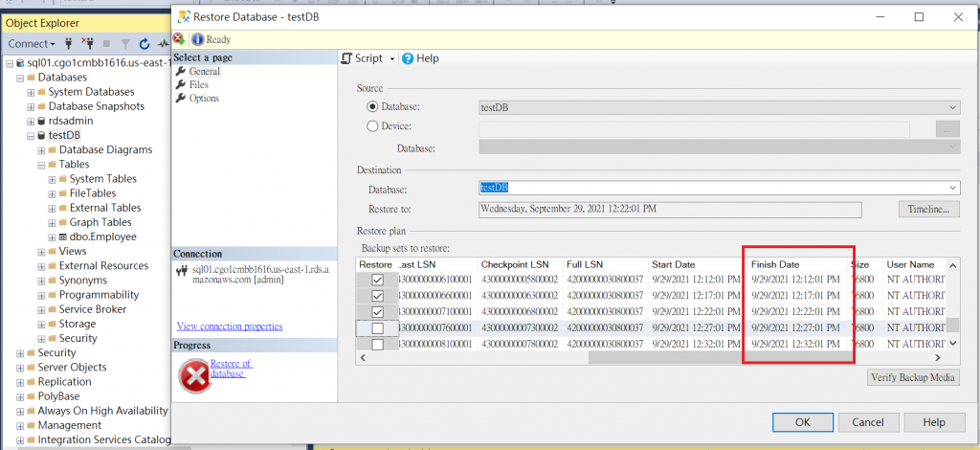Expand the dbo.Employee table node
Screen dimensions: 980x450
tap(53, 237)
